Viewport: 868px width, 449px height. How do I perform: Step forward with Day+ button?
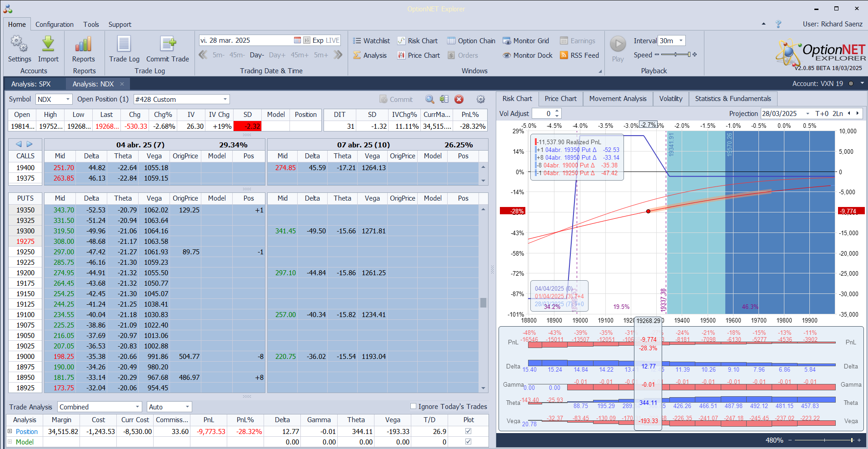coord(277,55)
